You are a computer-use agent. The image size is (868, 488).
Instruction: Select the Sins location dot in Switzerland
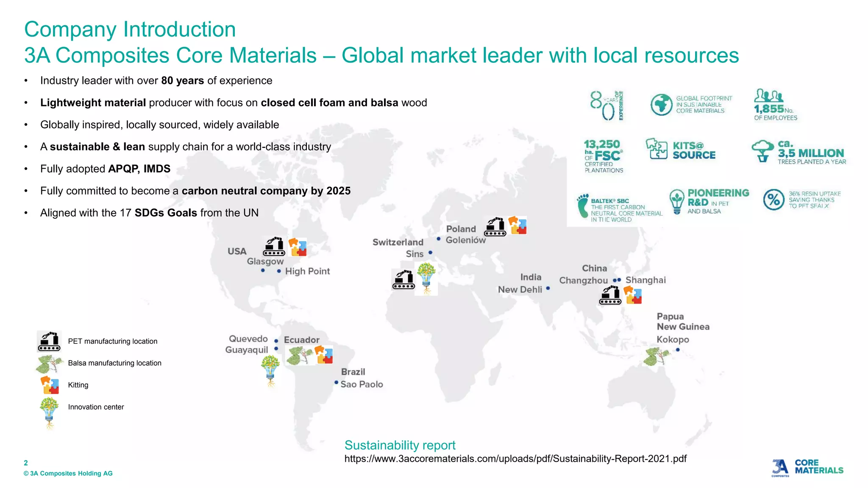(x=431, y=252)
